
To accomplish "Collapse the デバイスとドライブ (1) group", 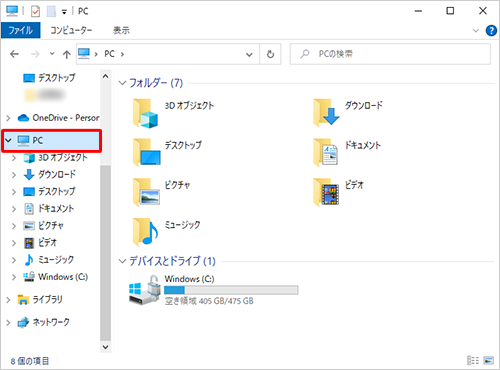I will 122,261.
